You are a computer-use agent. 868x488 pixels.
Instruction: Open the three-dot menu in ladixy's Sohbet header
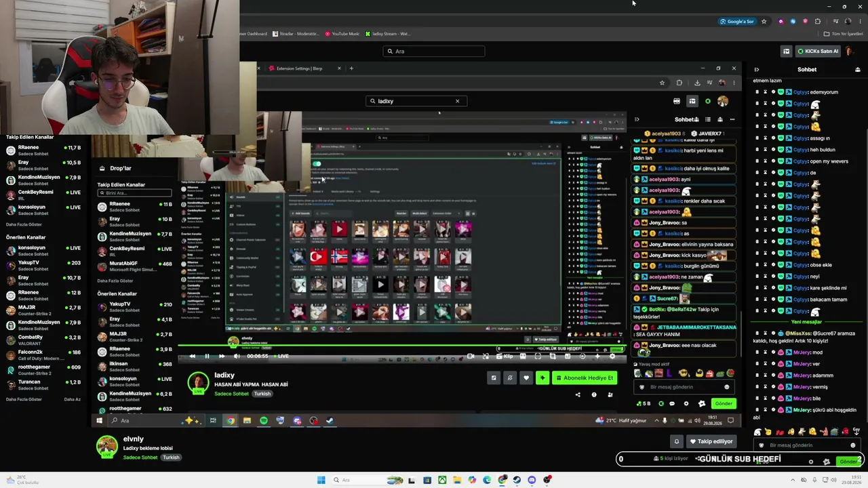pos(732,119)
